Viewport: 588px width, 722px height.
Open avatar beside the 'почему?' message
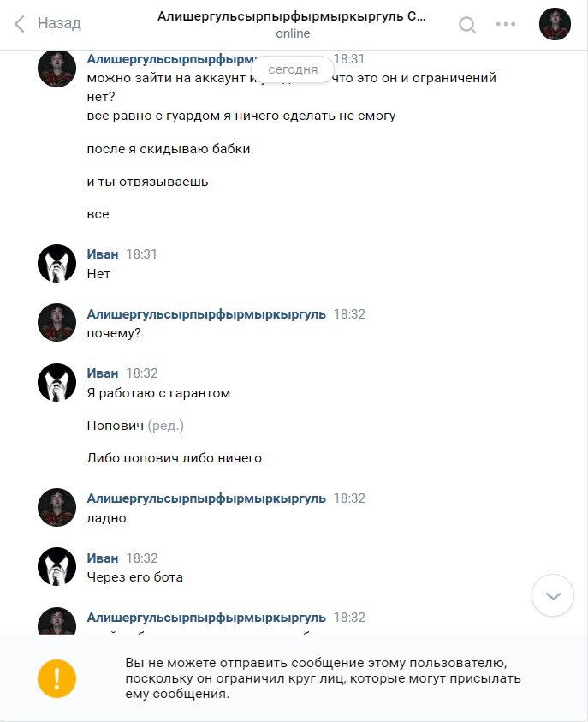[x=56, y=322]
